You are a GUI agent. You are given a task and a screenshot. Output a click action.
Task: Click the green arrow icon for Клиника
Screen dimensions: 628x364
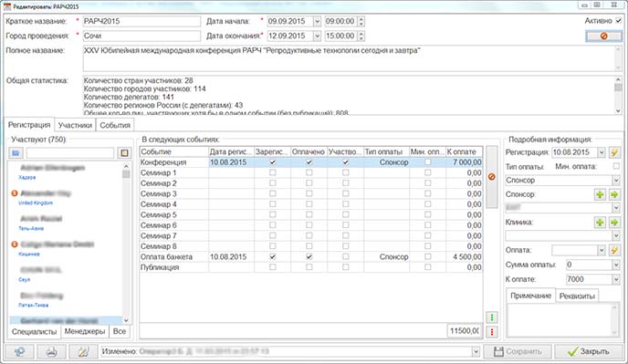[x=614, y=223]
